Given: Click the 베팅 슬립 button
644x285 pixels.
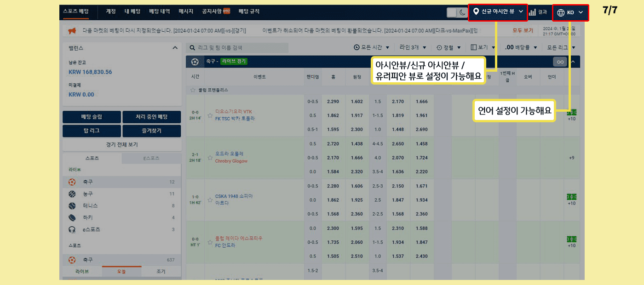Looking at the screenshot, I should 92,117.
